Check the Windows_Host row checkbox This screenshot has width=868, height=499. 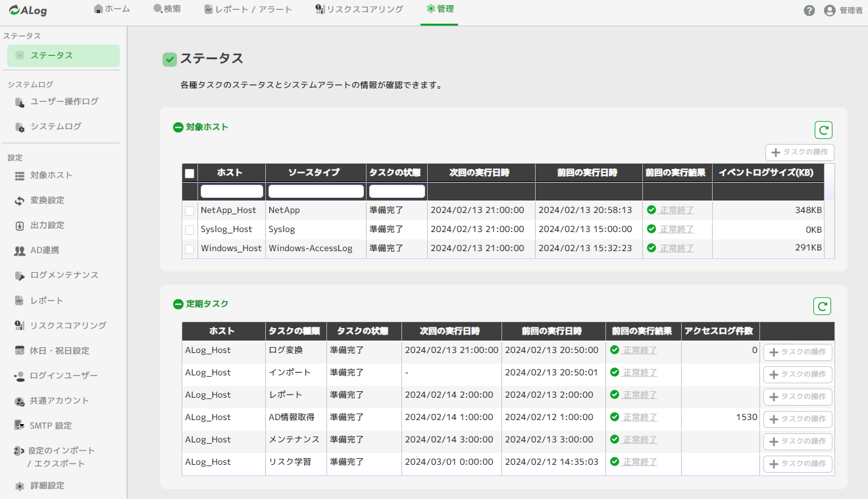(190, 249)
